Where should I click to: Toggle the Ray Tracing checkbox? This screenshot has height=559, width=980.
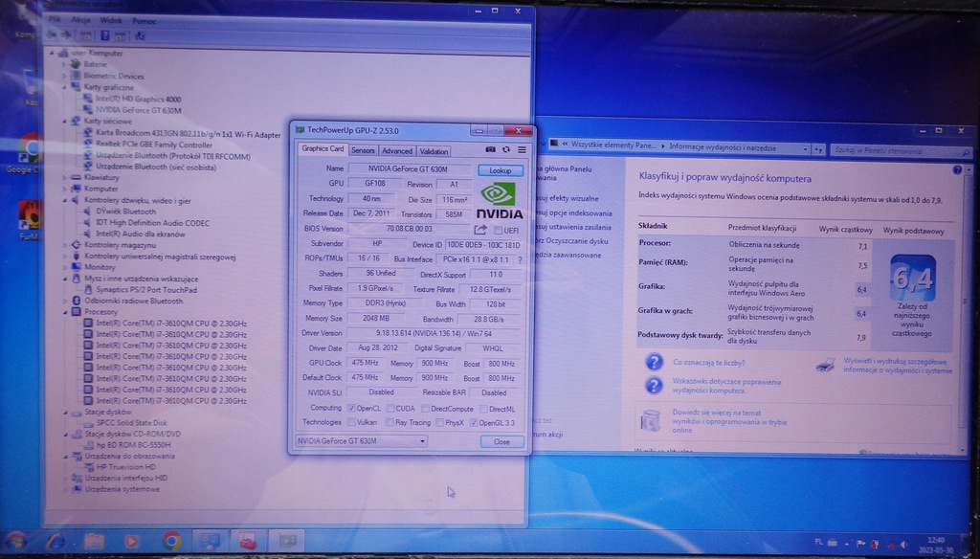click(x=390, y=423)
